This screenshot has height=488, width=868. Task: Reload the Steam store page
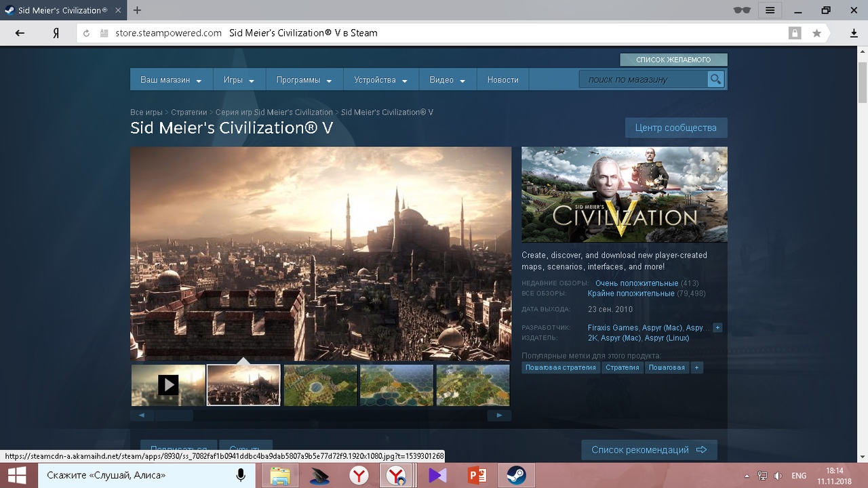[x=86, y=33]
